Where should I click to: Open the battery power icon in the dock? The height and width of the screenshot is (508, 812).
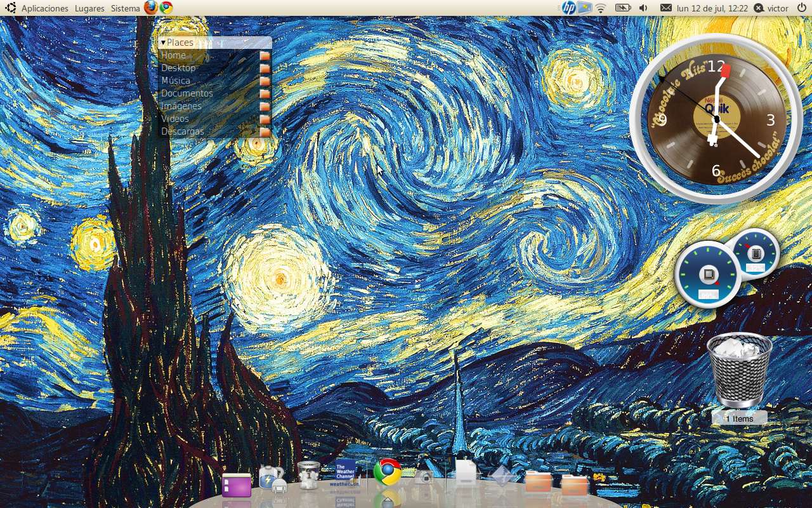click(273, 479)
